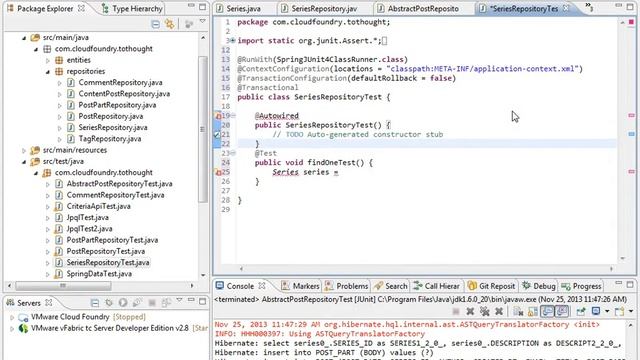Publish to the server icon
The width and height of the screenshot is (640, 360).
click(x=166, y=303)
